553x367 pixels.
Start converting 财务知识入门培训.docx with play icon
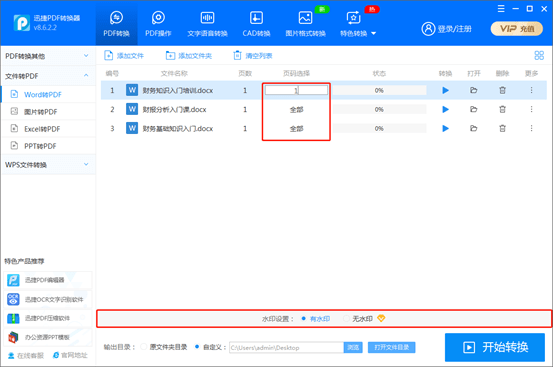445,91
